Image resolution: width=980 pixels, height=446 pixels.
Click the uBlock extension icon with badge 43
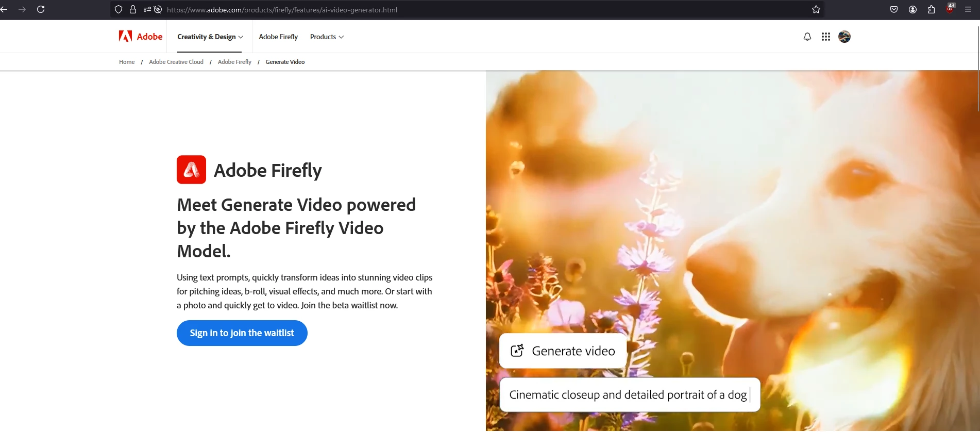[950, 8]
